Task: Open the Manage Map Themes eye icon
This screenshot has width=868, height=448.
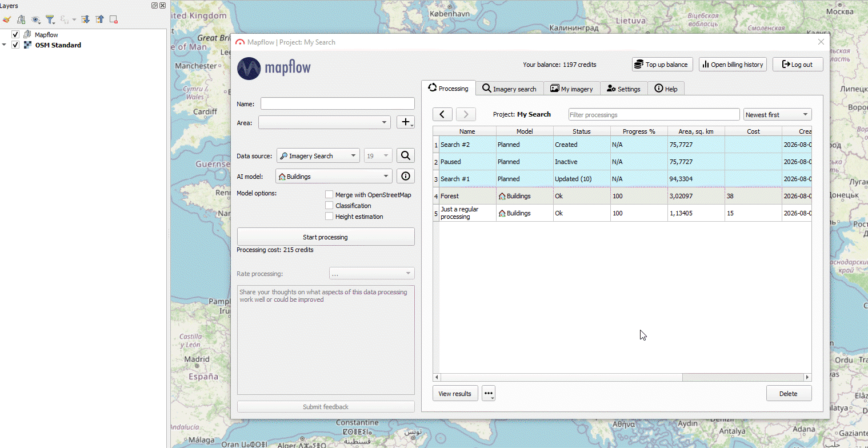Action: [36, 19]
